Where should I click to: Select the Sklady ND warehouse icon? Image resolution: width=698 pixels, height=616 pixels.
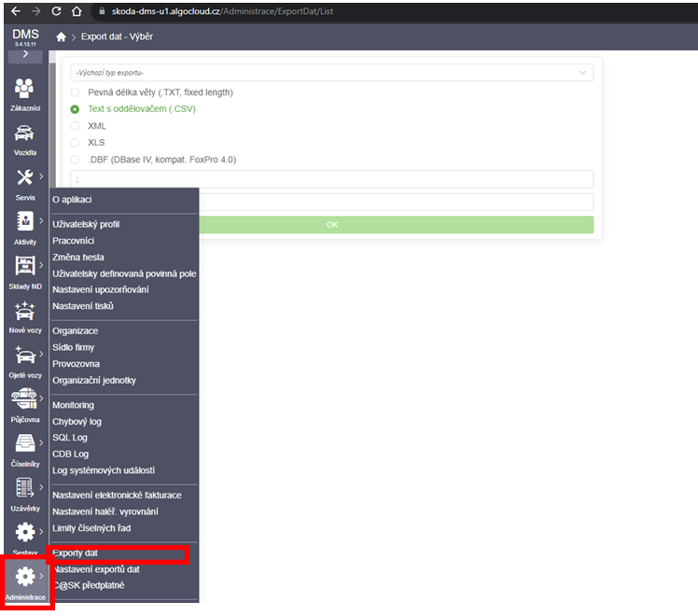(x=24, y=266)
